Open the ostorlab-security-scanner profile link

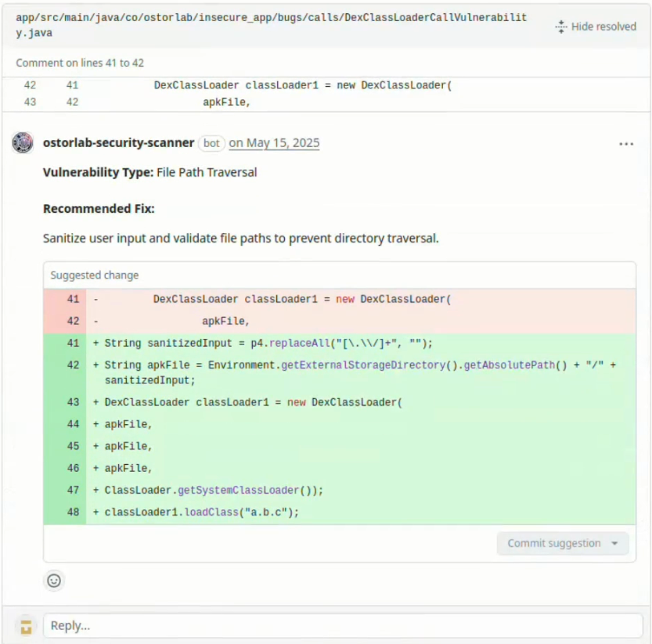[118, 142]
